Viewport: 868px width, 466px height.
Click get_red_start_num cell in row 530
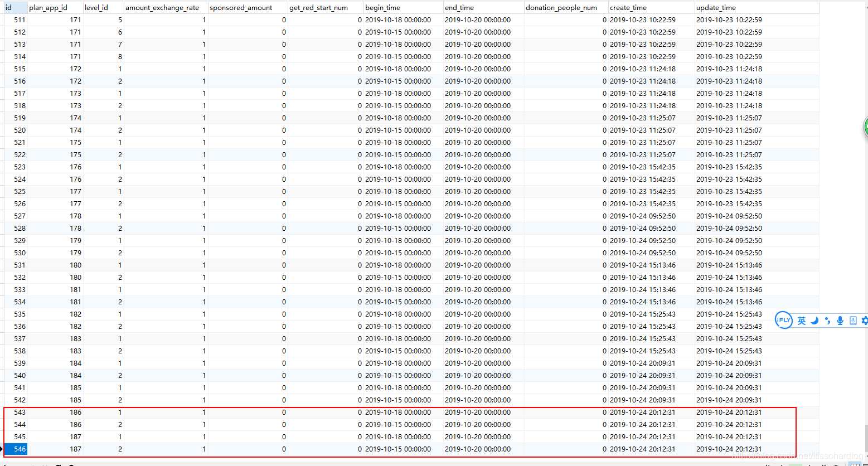[x=325, y=253]
